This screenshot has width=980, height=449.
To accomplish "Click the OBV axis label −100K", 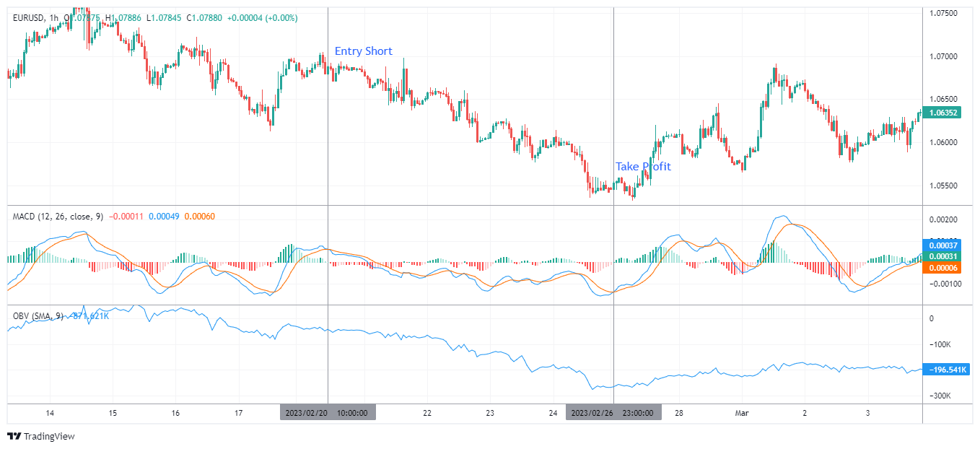I will coord(941,344).
